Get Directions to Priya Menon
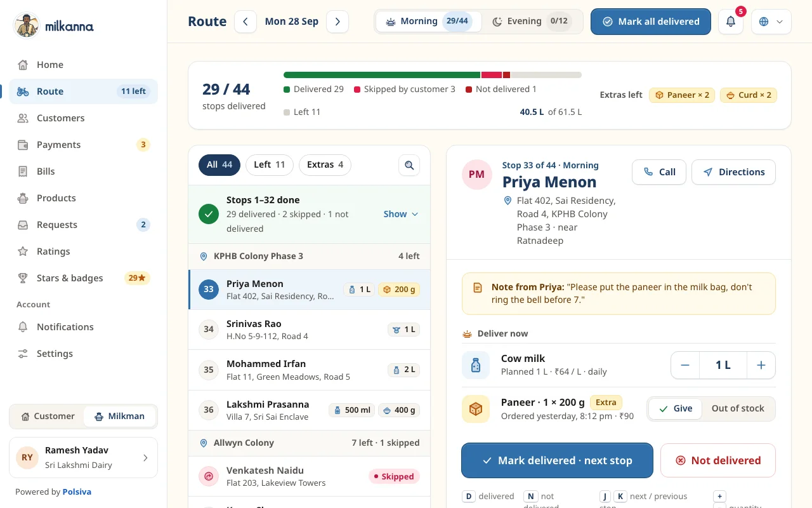The height and width of the screenshot is (508, 812). tap(733, 172)
